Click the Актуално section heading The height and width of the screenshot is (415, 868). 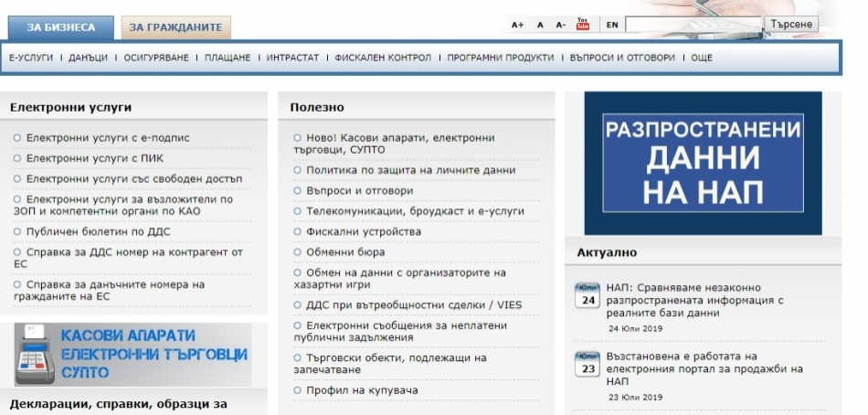[x=607, y=252]
